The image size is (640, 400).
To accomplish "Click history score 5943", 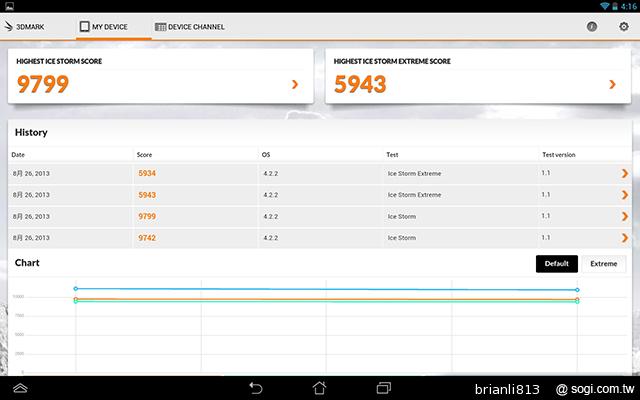I will (x=147, y=195).
